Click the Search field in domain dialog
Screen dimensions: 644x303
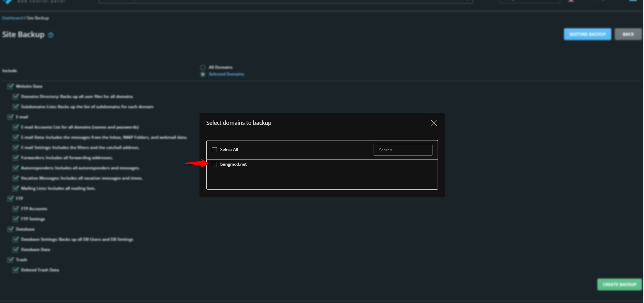[x=403, y=150]
